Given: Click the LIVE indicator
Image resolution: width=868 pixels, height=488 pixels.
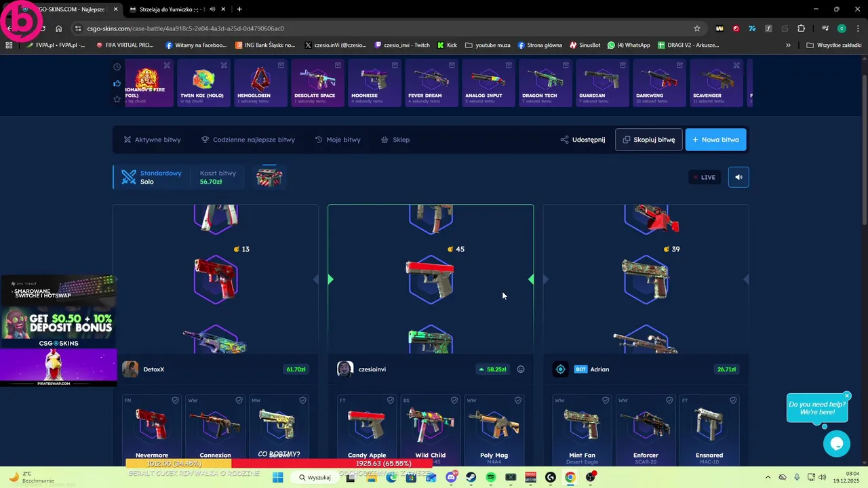Looking at the screenshot, I should pos(705,177).
